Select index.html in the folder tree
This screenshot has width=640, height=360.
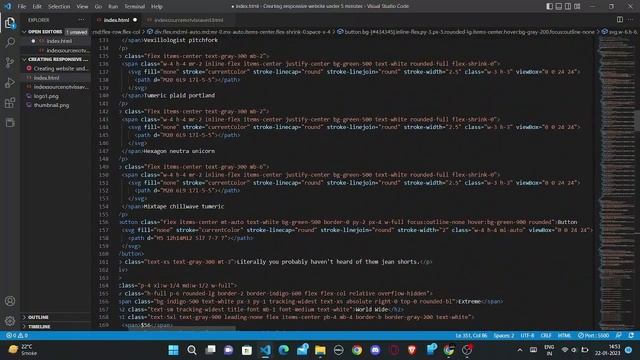click(x=47, y=78)
